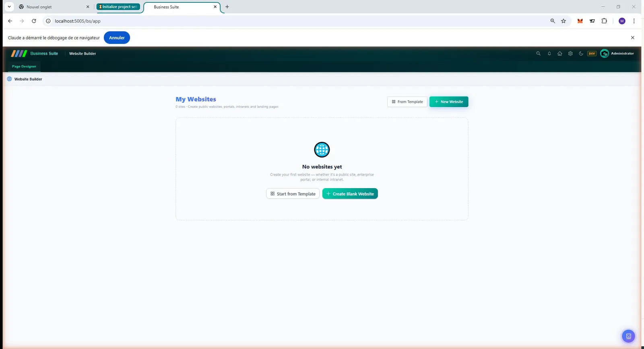Image resolution: width=644 pixels, height=349 pixels.
Task: Toggle dark mode moon icon
Action: pyautogui.click(x=581, y=53)
